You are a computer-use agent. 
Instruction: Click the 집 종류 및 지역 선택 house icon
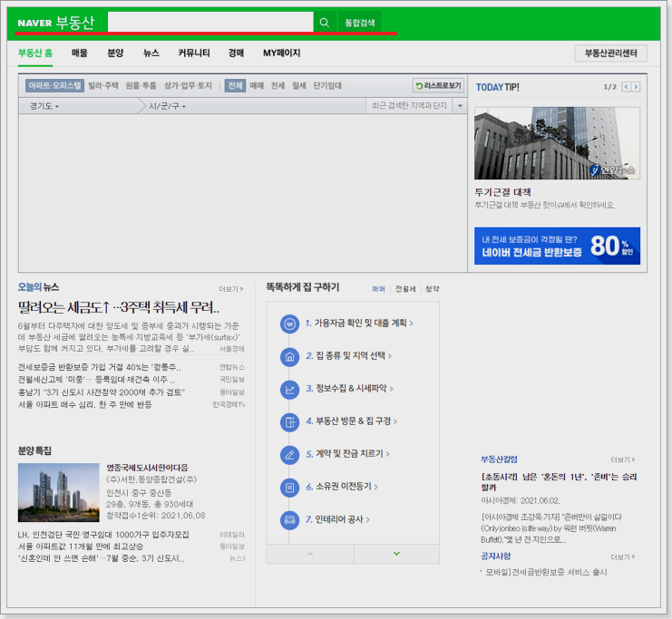[x=289, y=356]
